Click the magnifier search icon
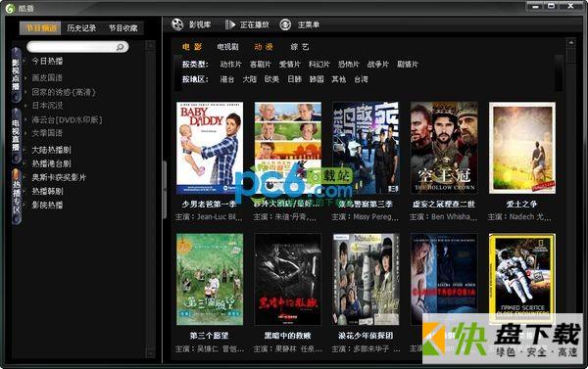 point(120,47)
